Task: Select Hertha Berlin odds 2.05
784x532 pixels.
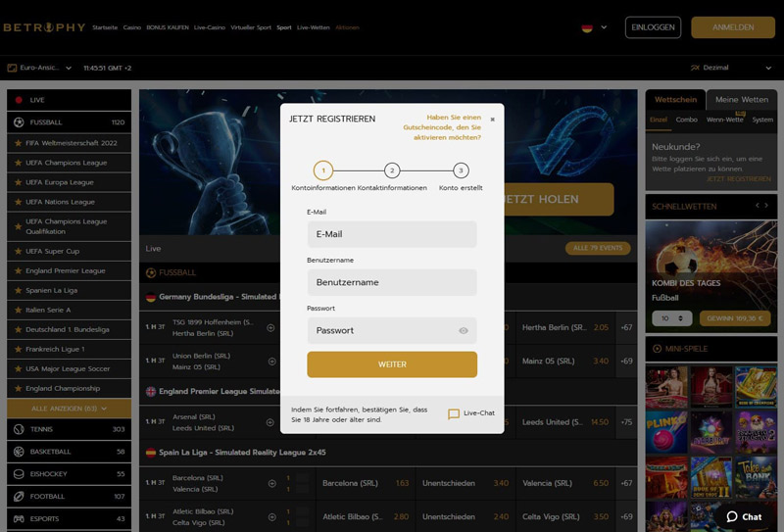Action: [601, 327]
